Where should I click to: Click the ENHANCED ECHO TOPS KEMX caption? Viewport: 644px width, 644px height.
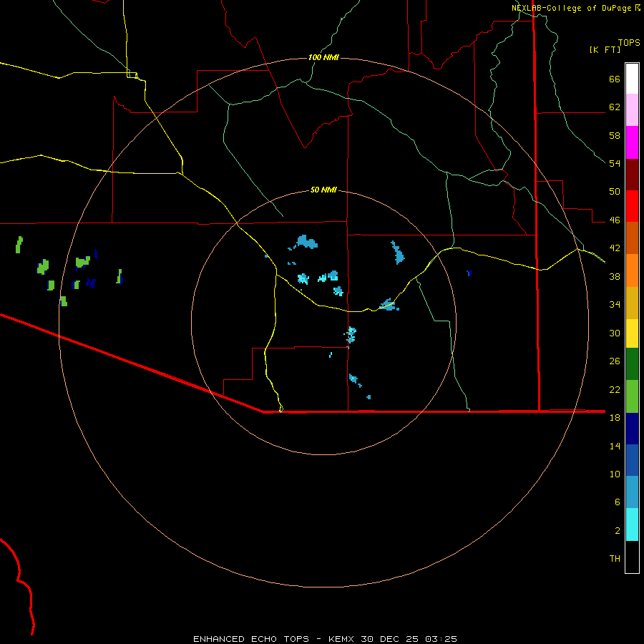325,639
